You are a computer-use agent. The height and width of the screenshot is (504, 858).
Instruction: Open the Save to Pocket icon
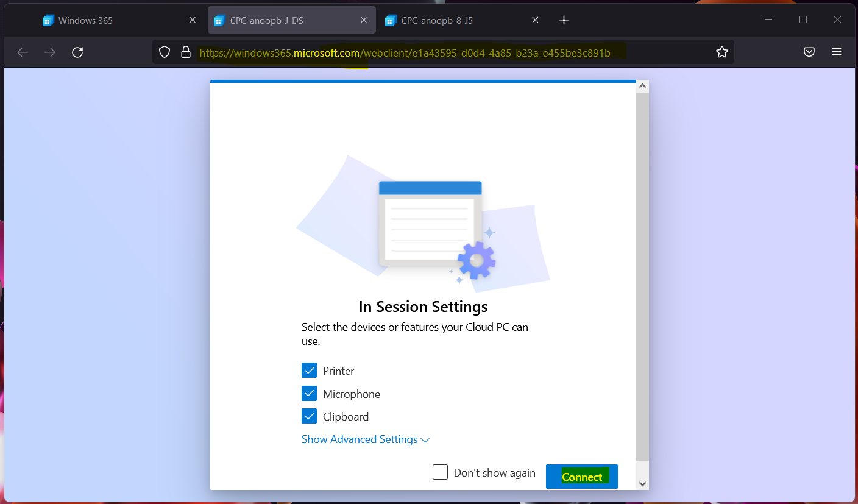point(809,52)
